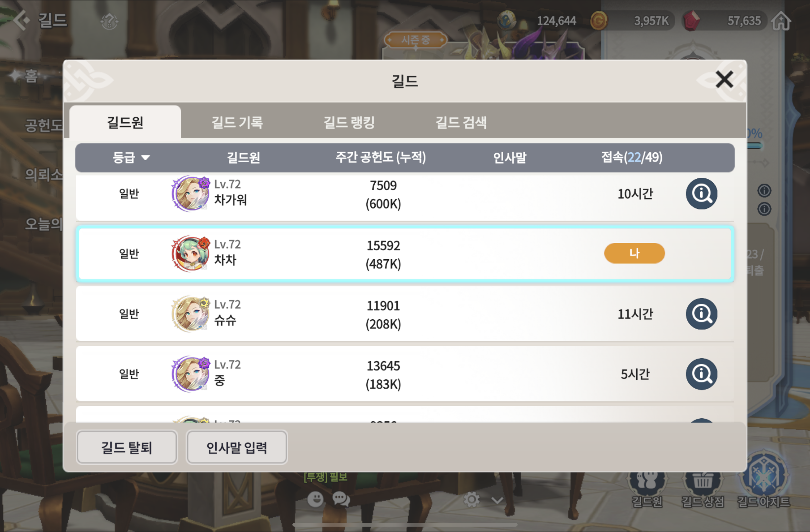The width and height of the screenshot is (810, 532).
Task: Open the guild help question mark icon
Action: tap(109, 21)
